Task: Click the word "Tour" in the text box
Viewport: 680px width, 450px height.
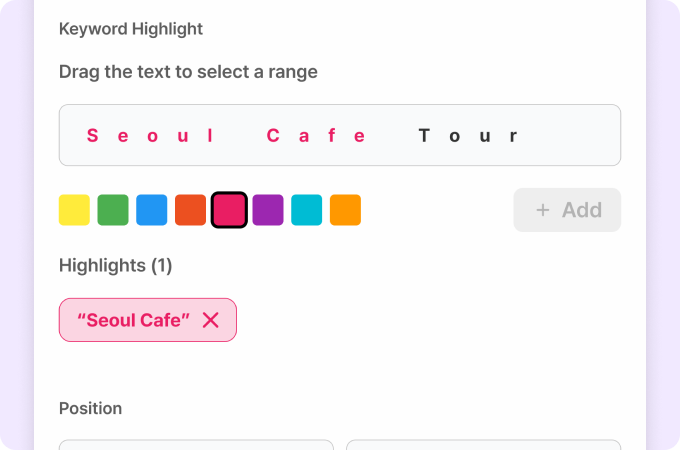Action: point(468,136)
